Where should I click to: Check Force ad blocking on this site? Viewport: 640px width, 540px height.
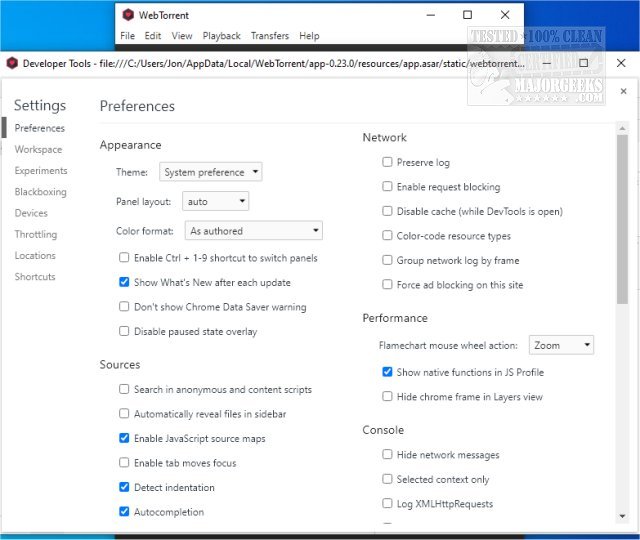pos(387,284)
